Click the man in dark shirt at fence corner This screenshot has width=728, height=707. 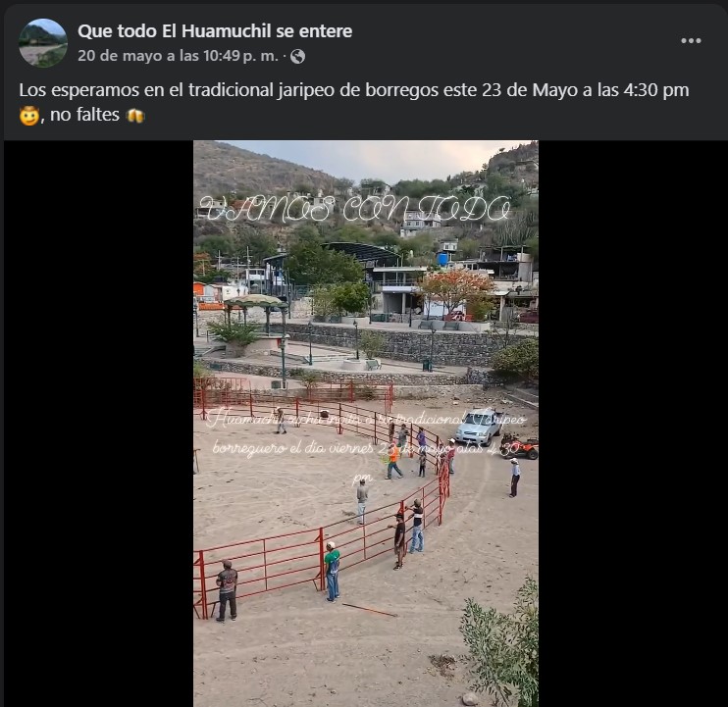227,590
